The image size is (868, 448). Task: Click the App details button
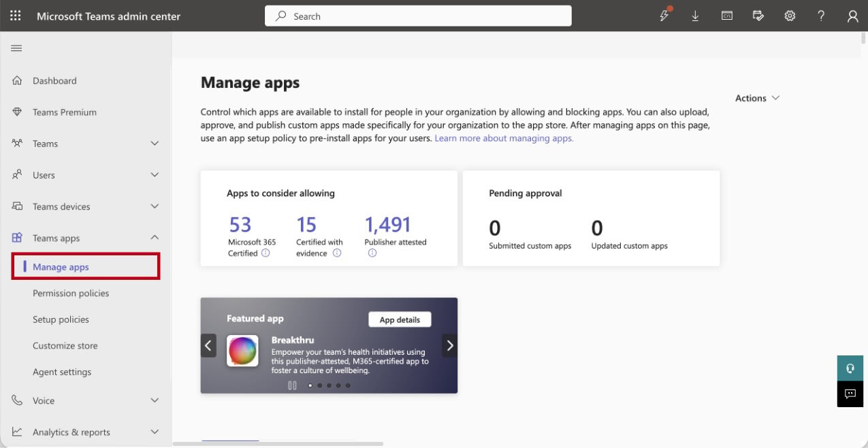(400, 320)
